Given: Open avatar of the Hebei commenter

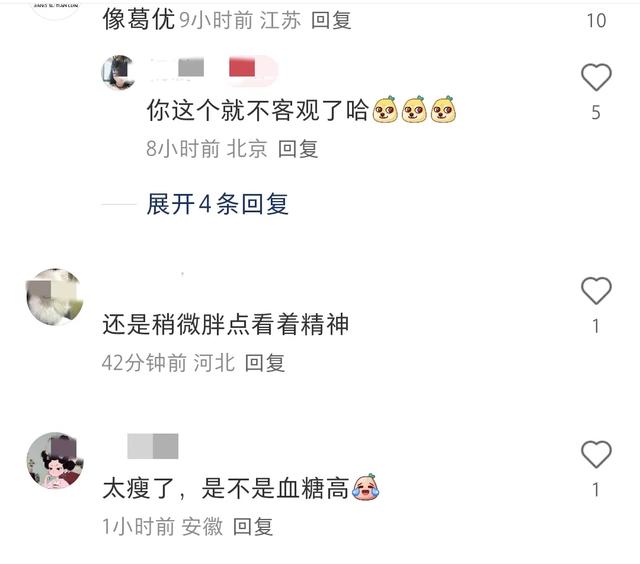Looking at the screenshot, I should tap(55, 297).
